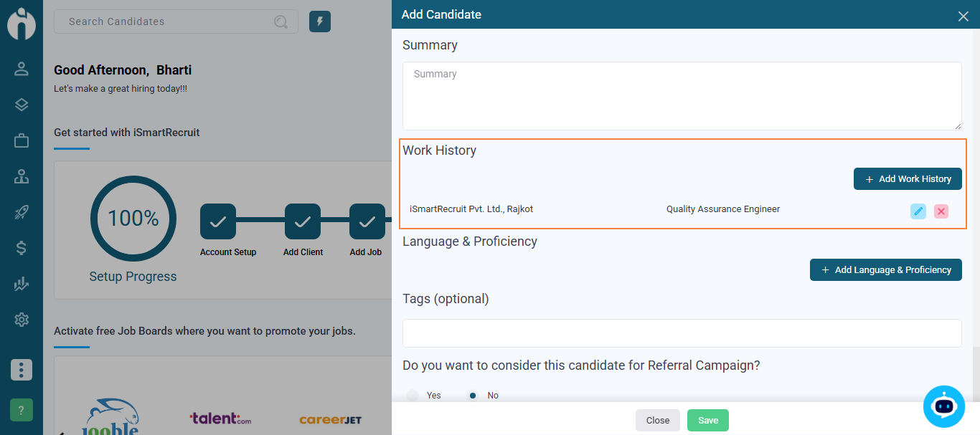The image size is (980, 435).
Task: Open the three-dot more options menu
Action: 22,370
